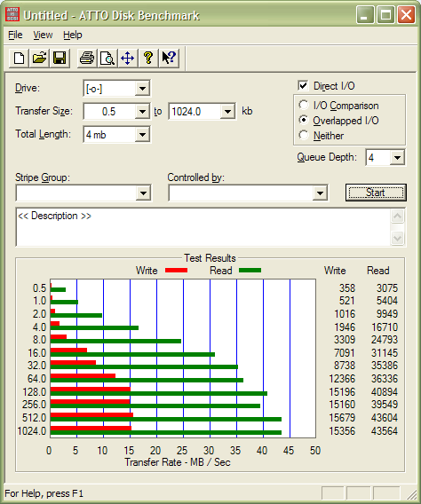This screenshot has height=504, width=421.
Task: Open the Help menu
Action: coord(72,35)
